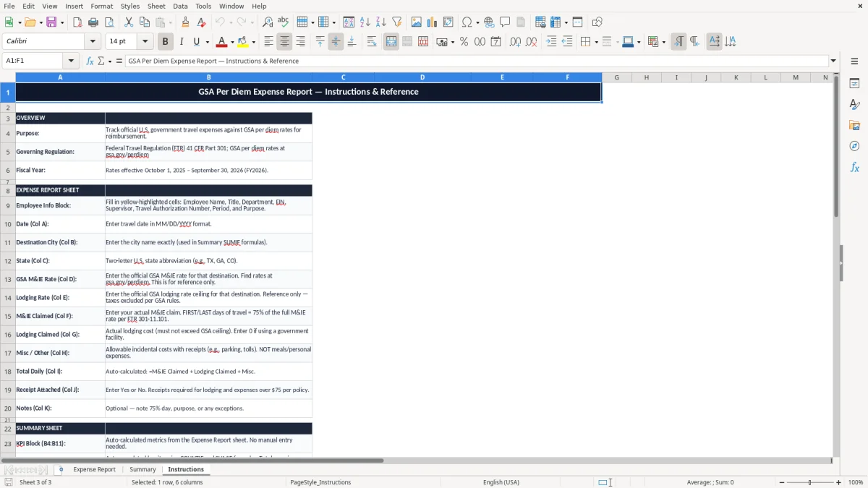Screen dimensions: 868x488
Task: Toggle Align Left
Action: pos(268,42)
